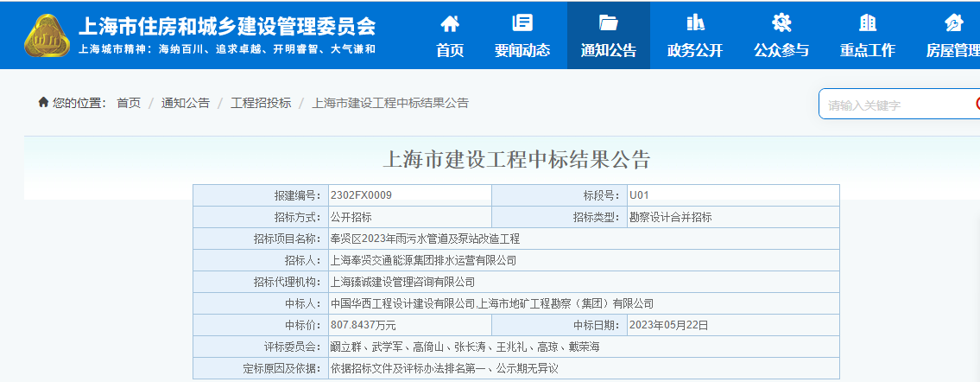Click the house icon above 首页
The image size is (980, 382).
[x=450, y=23]
